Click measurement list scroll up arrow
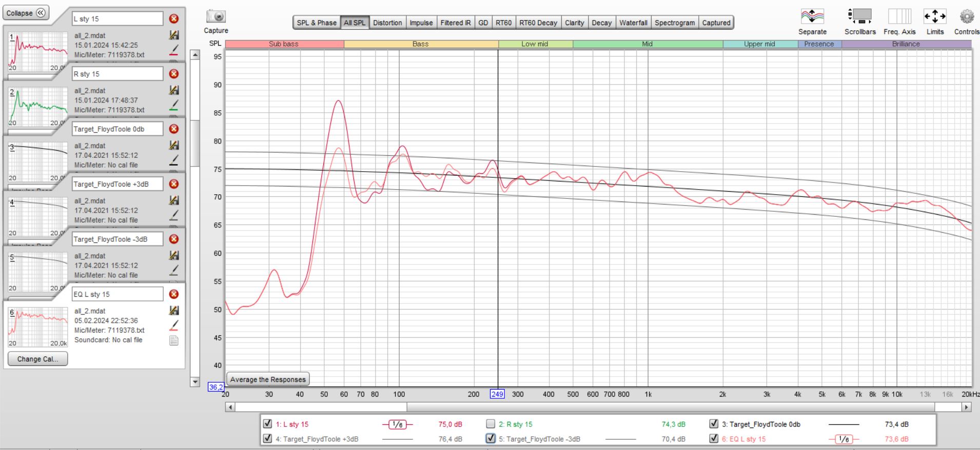980x450 pixels. pyautogui.click(x=195, y=55)
